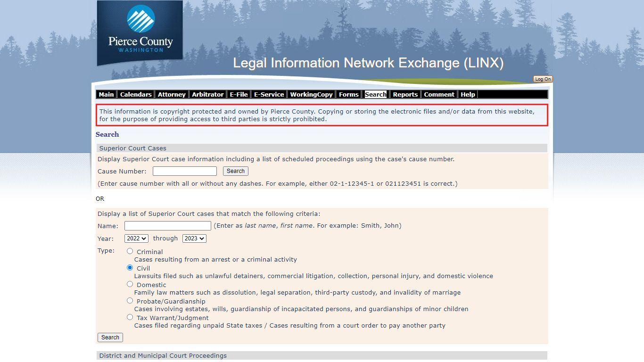This screenshot has height=362, width=644.
Task: Select the Domestic case type radio button
Action: point(130,284)
